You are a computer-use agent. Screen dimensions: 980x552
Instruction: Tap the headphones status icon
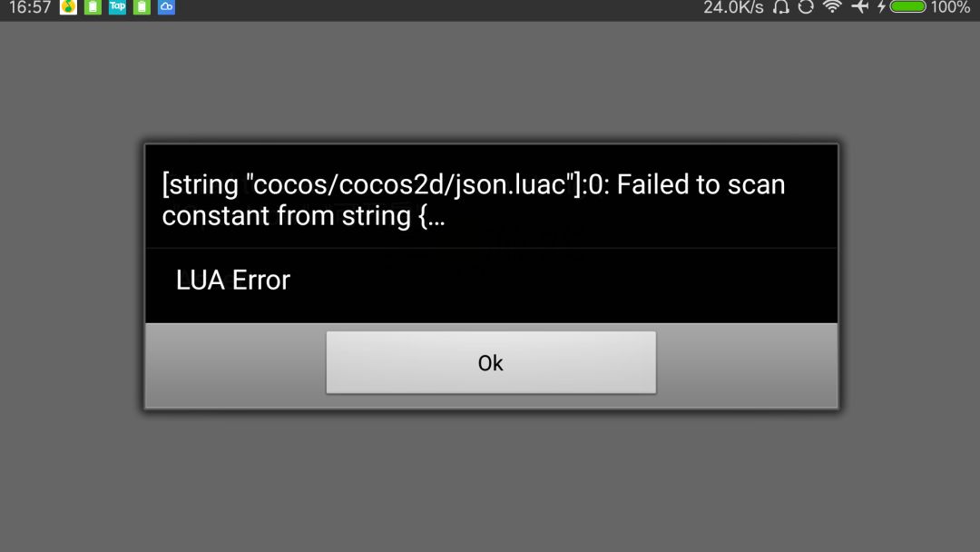tap(780, 7)
